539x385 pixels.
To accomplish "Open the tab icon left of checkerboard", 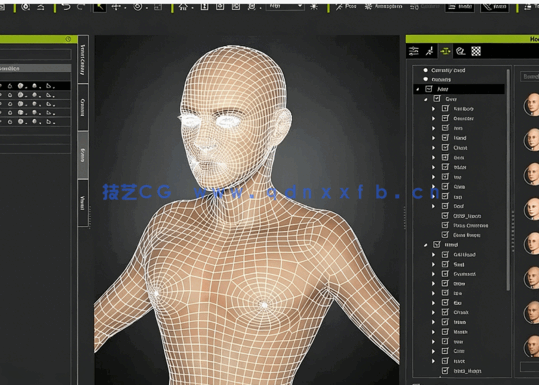I will [x=461, y=52].
